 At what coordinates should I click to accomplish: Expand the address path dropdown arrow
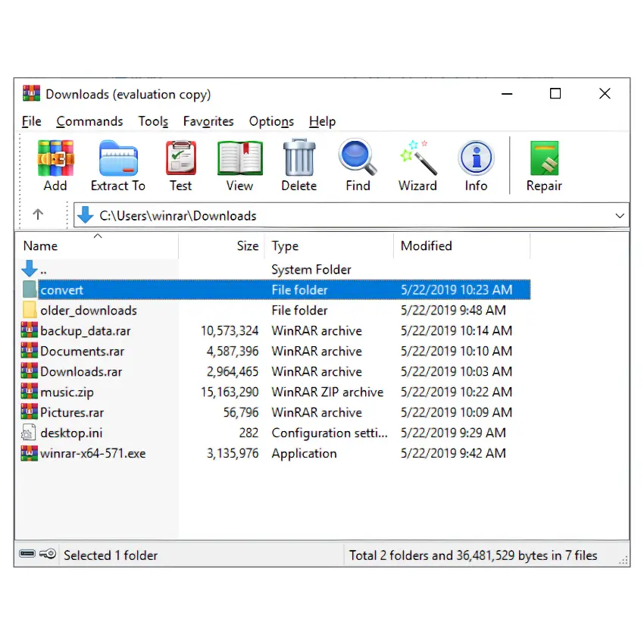coord(620,216)
